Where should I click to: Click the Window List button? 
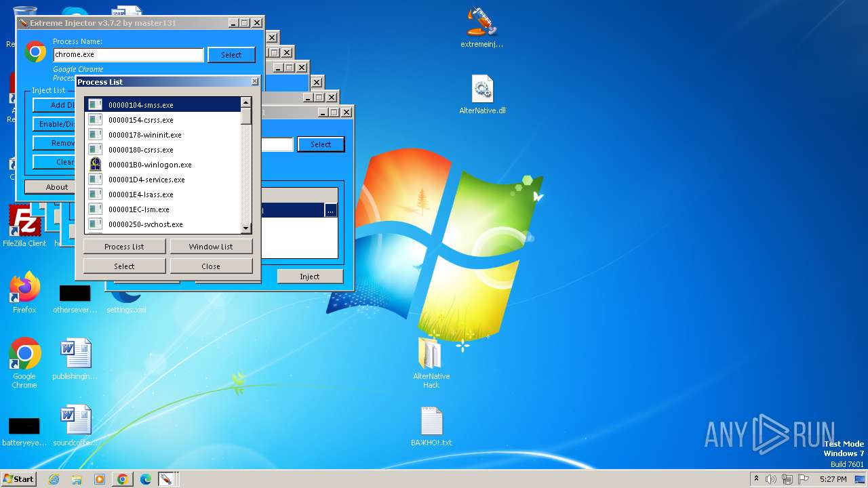pos(211,247)
